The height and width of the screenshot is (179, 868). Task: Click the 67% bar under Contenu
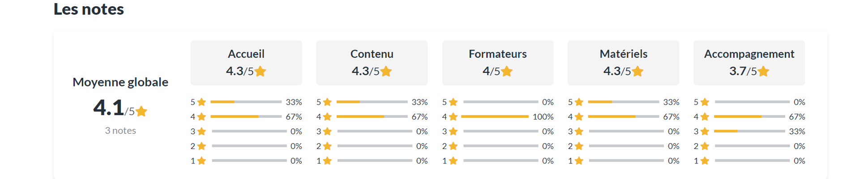coord(372,117)
